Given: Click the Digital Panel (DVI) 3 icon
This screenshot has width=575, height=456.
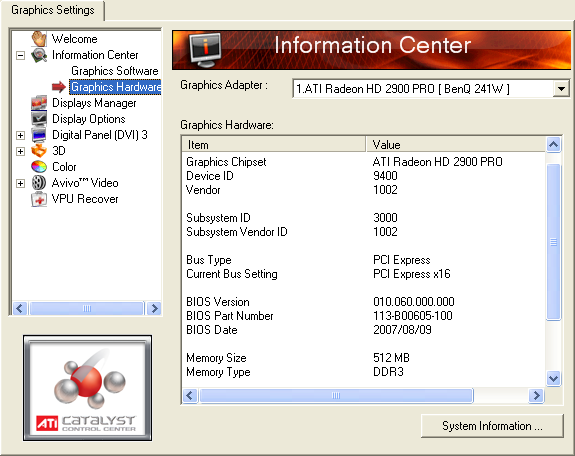Looking at the screenshot, I should 39,135.
